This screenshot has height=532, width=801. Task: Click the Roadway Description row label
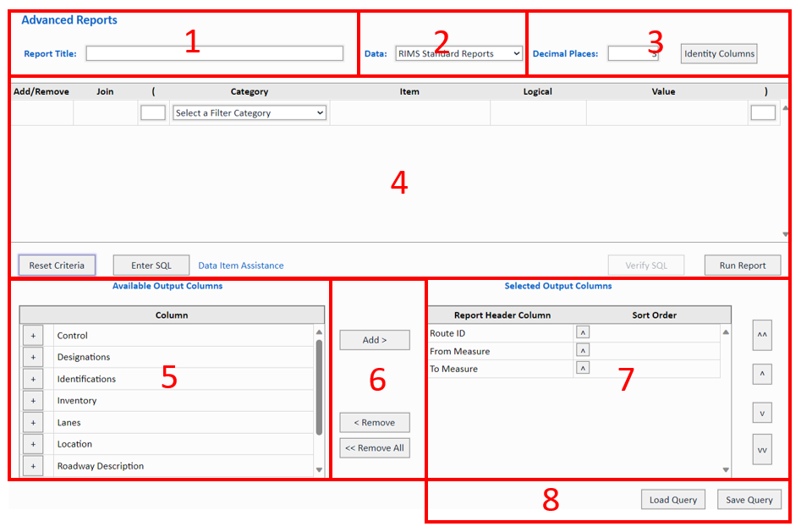tap(100, 466)
